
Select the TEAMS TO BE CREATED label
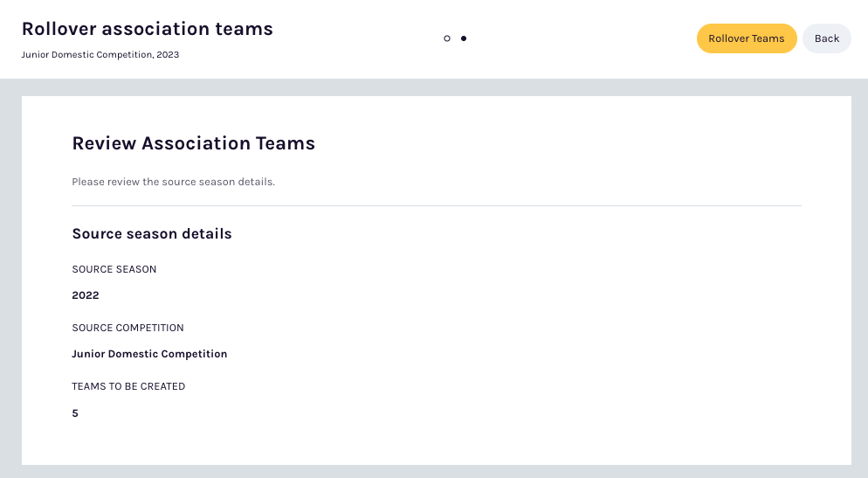(128, 386)
